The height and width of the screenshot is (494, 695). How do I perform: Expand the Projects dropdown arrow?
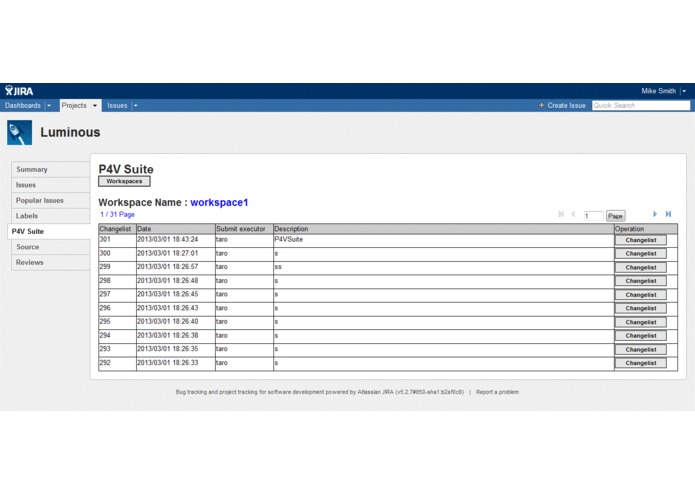point(94,105)
